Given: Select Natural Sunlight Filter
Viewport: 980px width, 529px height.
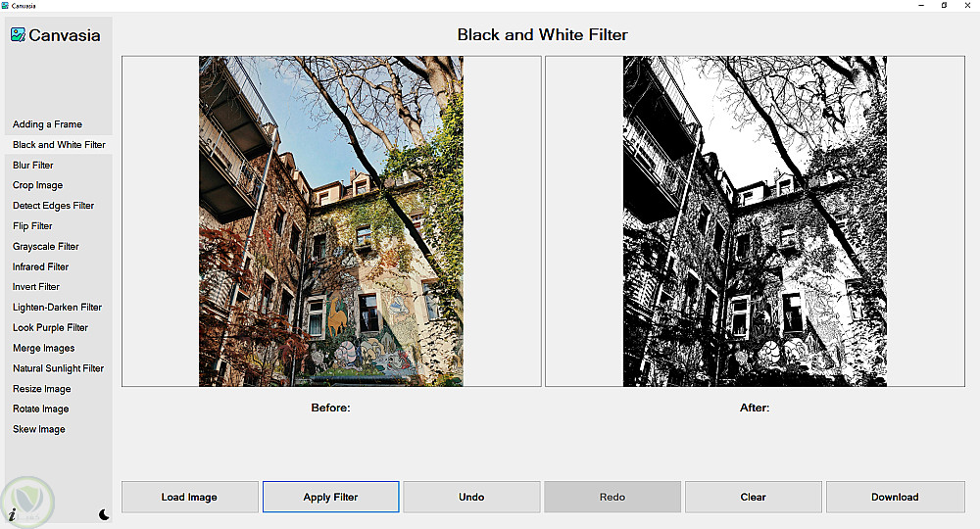Looking at the screenshot, I should (x=59, y=368).
